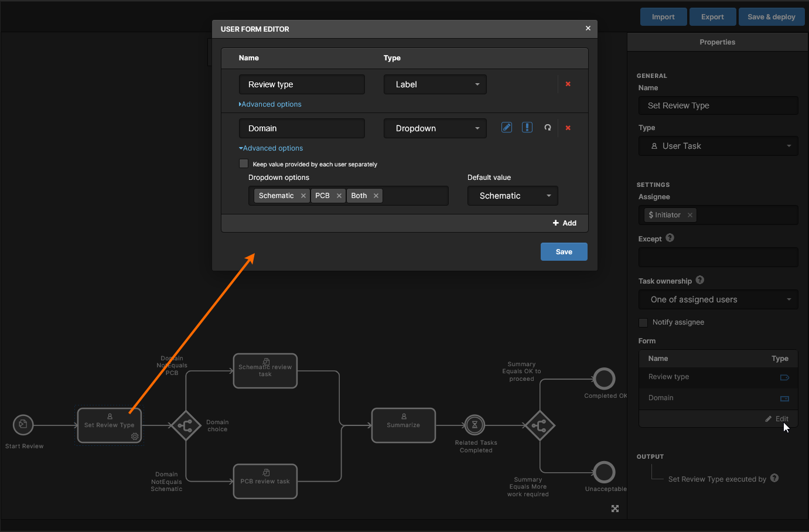Remove the PCB dropdown option tag
Viewport: 809px width, 532px height.
[x=339, y=196]
